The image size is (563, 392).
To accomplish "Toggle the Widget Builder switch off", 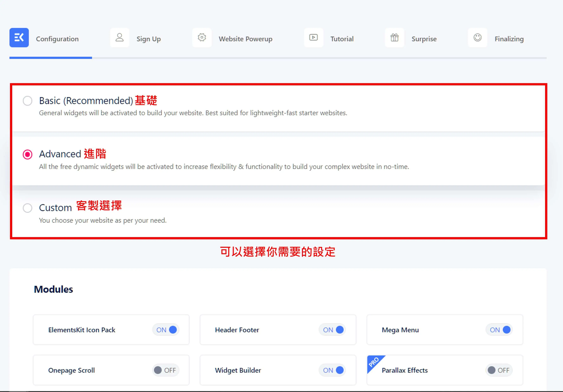I will click(x=332, y=370).
